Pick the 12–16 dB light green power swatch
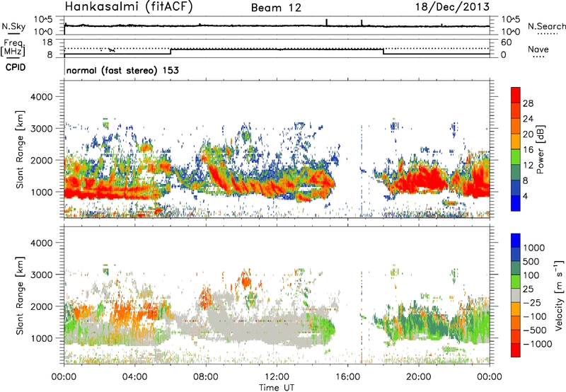 click(x=516, y=157)
